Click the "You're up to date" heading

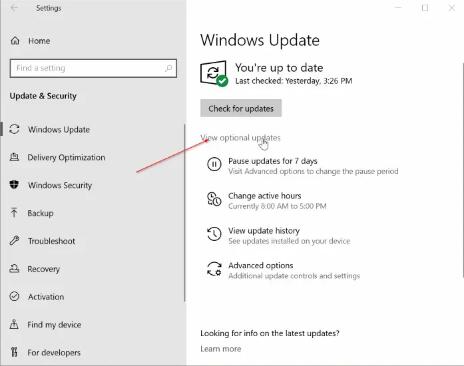point(279,68)
